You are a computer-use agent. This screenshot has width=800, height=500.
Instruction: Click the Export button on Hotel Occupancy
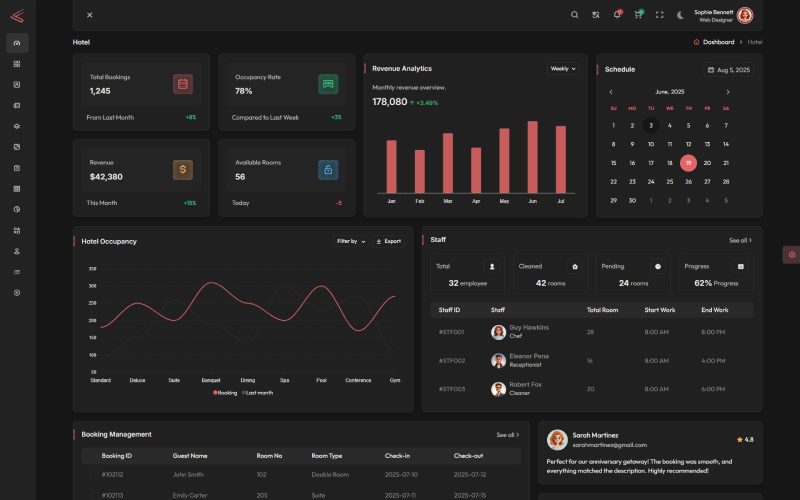[x=388, y=241]
